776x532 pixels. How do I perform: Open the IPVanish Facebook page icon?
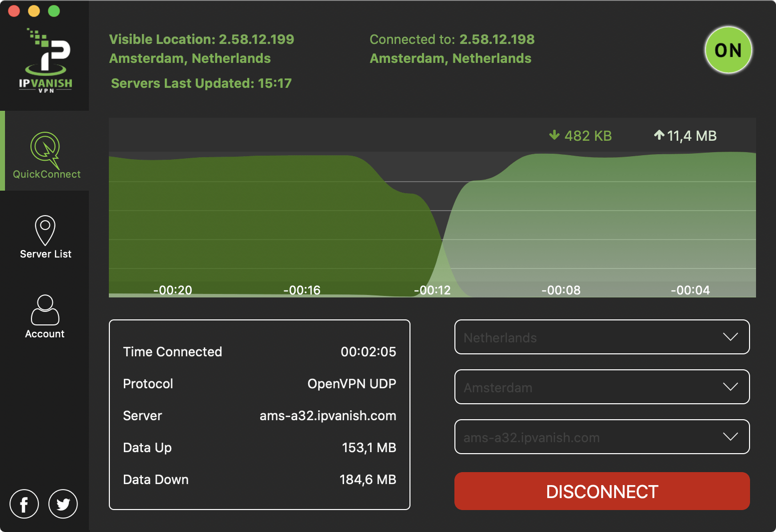click(x=24, y=504)
